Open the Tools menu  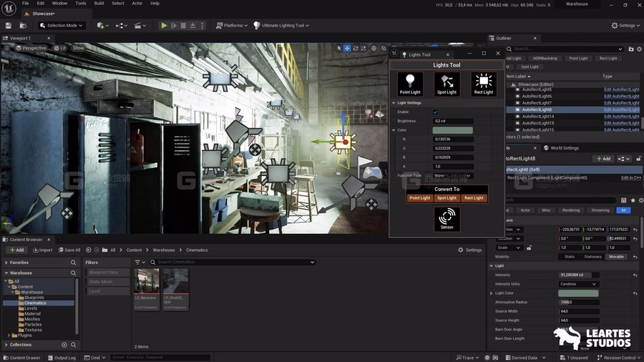pos(81,4)
